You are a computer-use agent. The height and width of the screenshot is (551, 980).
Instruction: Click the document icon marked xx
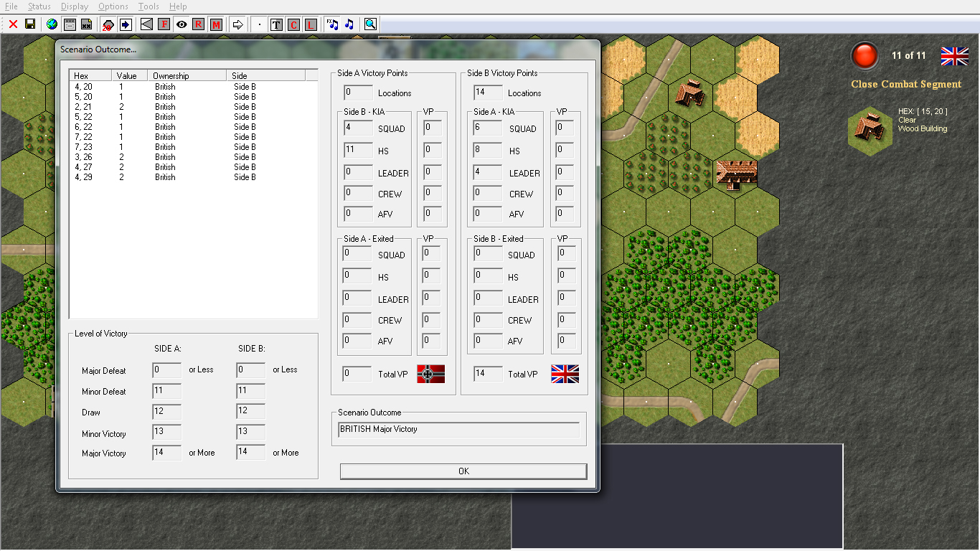(86, 24)
